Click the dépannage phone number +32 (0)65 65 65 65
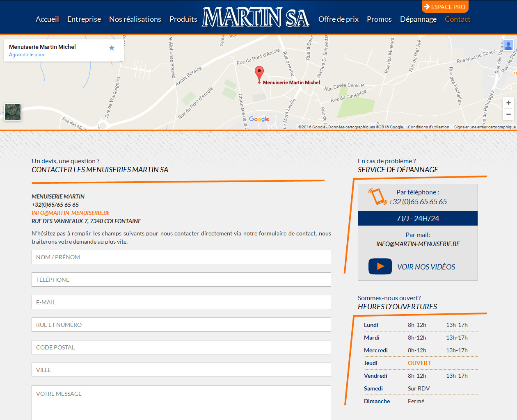Viewport: 517px width, 420px height. point(418,202)
